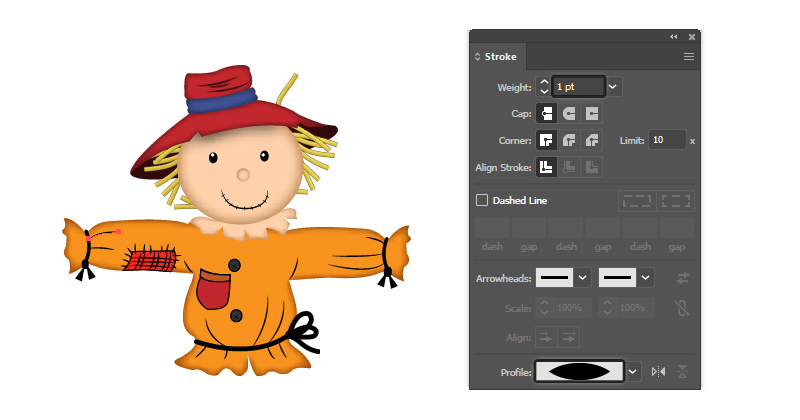Open the stroke Weight dropdown
Screen dimensions: 800x420
click(614, 87)
